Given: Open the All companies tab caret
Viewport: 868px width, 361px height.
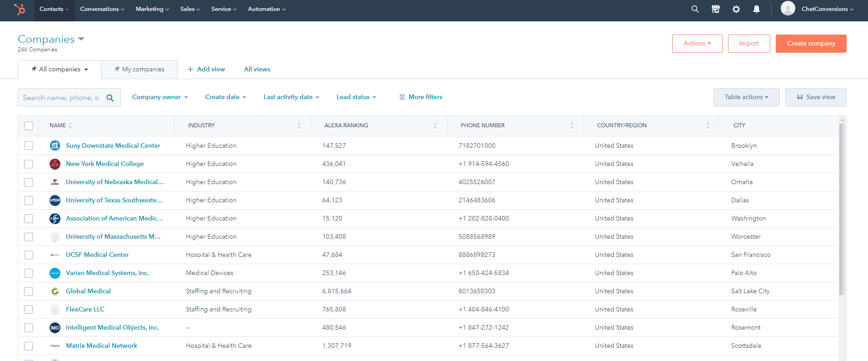Looking at the screenshot, I should [x=86, y=70].
